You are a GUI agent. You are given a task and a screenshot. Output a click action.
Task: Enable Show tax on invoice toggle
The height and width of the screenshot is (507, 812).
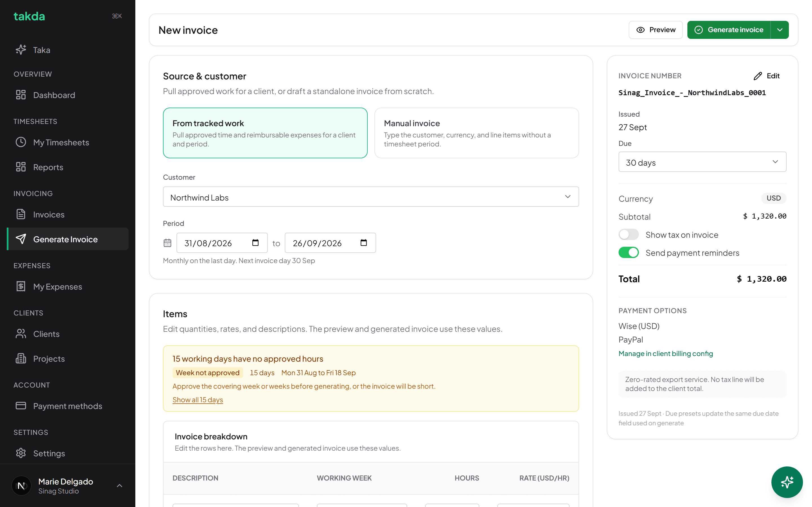coord(628,235)
